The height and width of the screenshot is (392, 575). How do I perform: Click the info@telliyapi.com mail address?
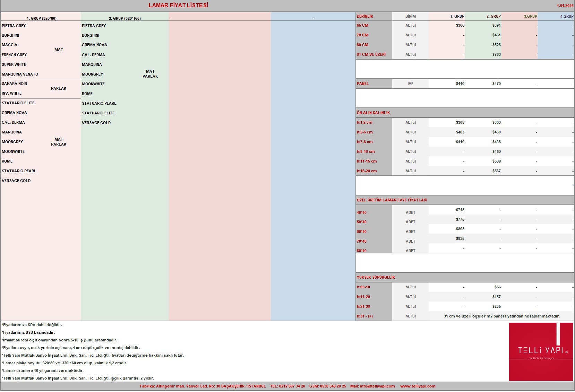[377, 386]
